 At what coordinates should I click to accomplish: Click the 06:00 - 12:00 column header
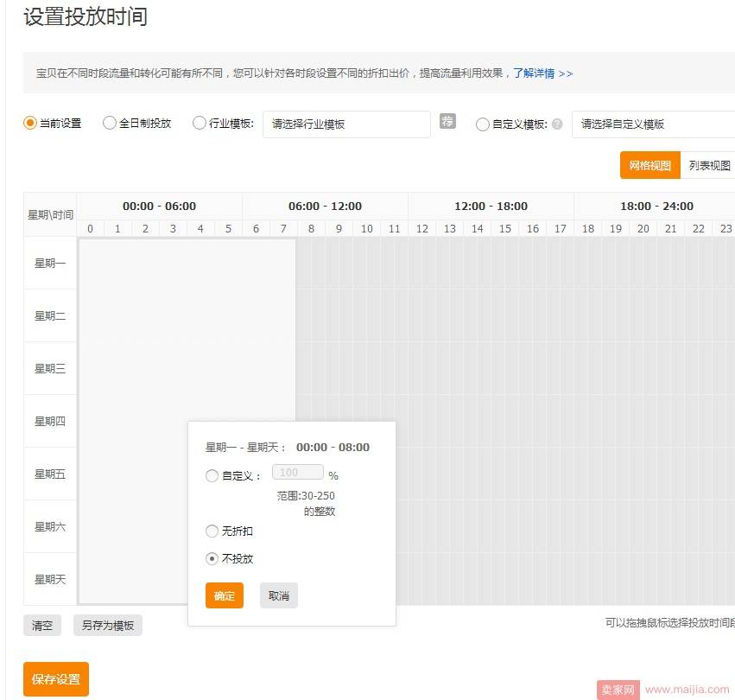(x=326, y=206)
